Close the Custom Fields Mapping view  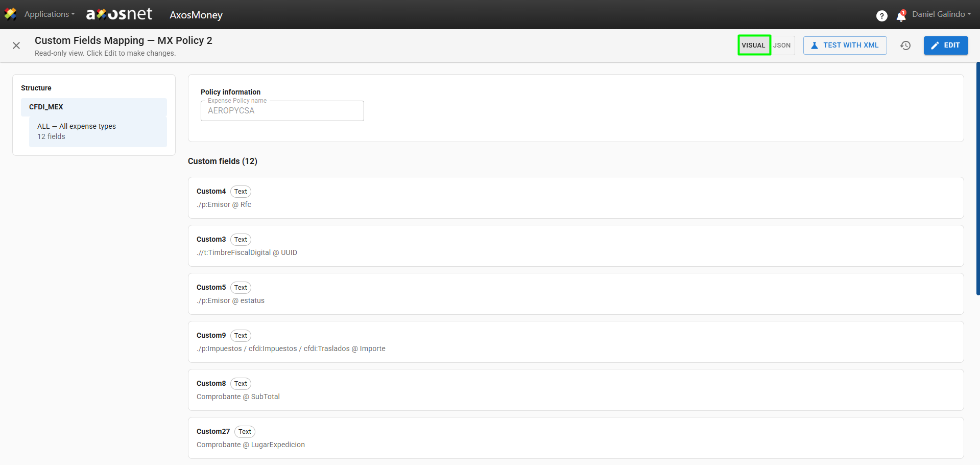click(16, 45)
